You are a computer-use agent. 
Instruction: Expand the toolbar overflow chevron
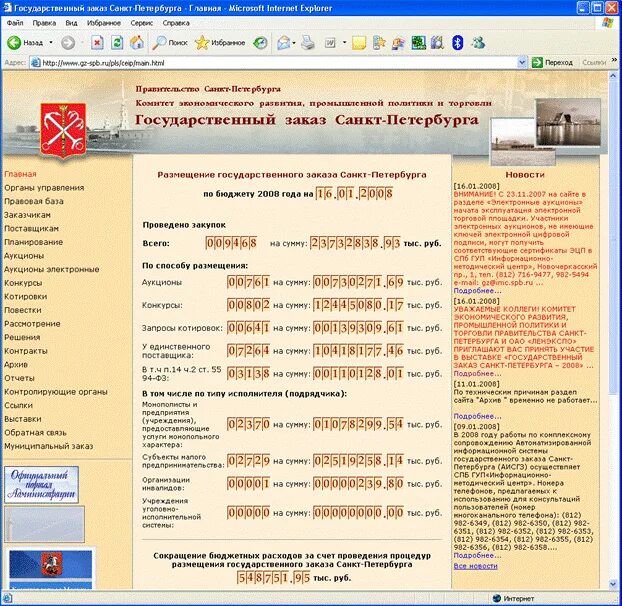coord(614,60)
